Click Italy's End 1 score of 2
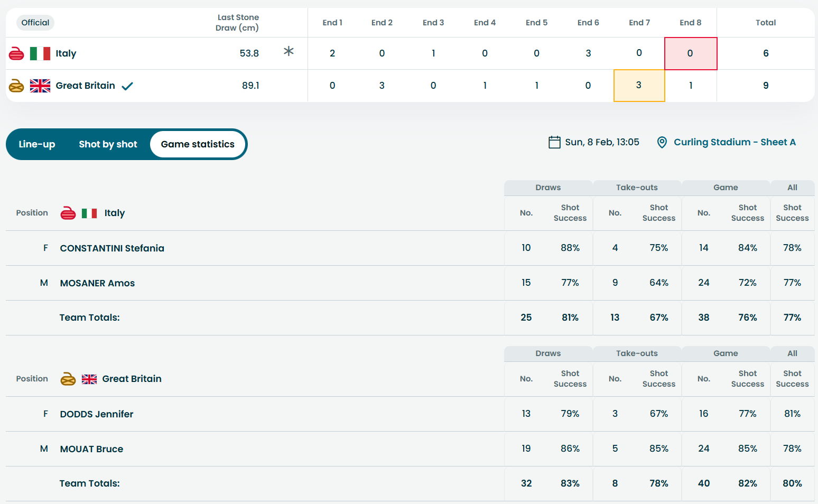 [x=332, y=53]
